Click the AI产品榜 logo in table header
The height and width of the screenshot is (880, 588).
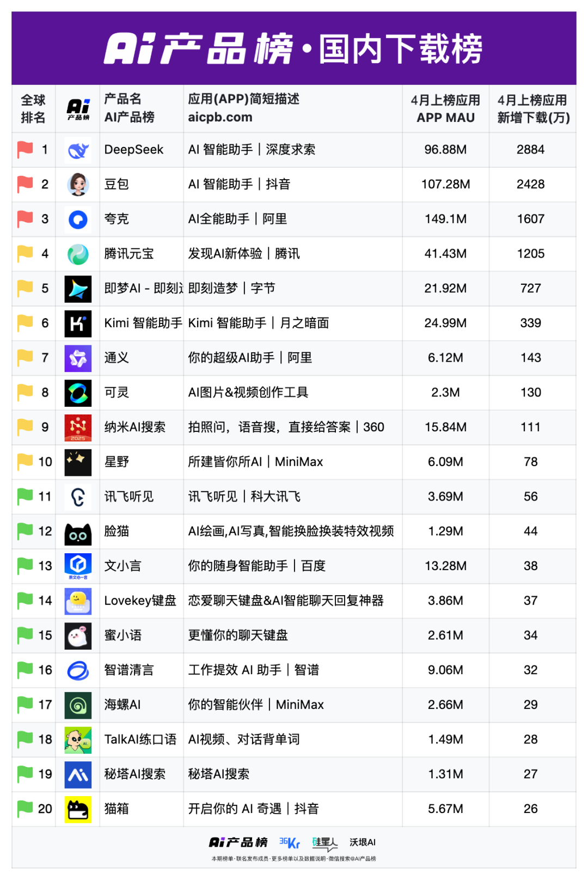click(x=78, y=109)
